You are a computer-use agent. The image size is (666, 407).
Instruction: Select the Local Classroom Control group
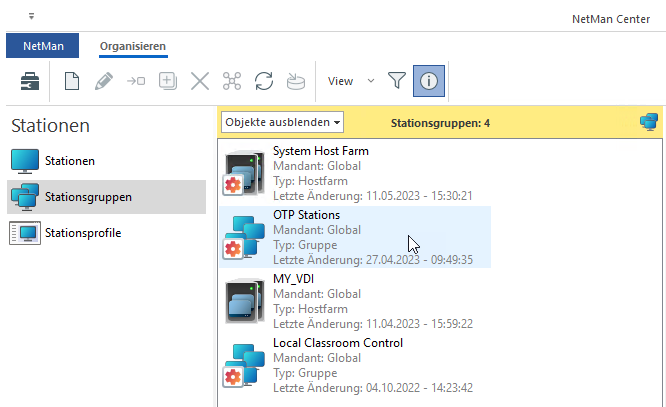(x=337, y=343)
